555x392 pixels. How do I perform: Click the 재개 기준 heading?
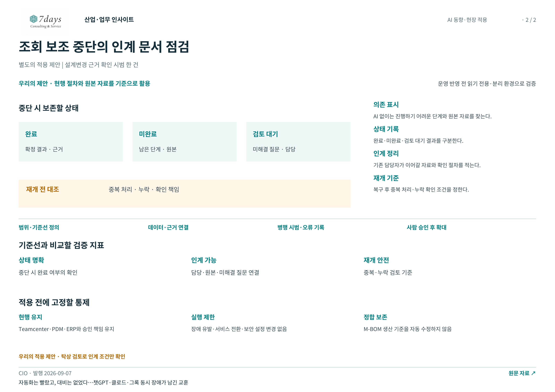(386, 178)
